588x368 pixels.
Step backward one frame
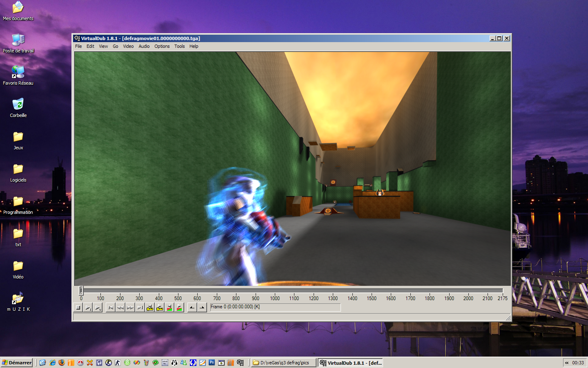tap(120, 307)
